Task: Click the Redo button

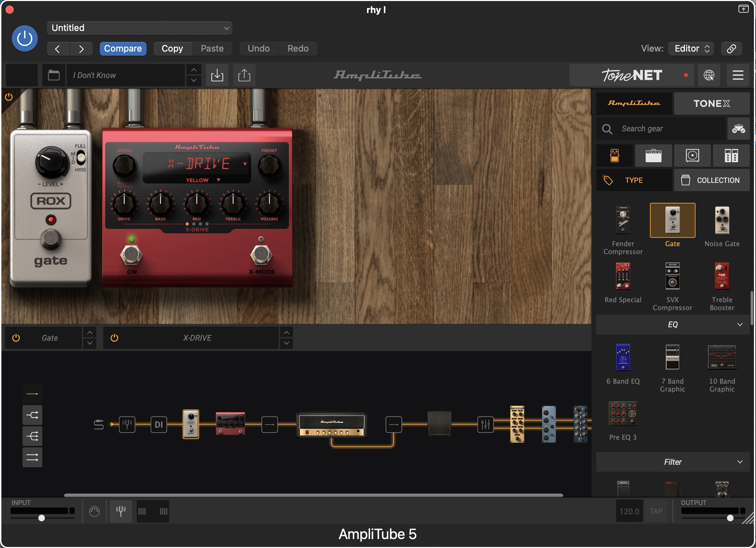Action: click(298, 48)
